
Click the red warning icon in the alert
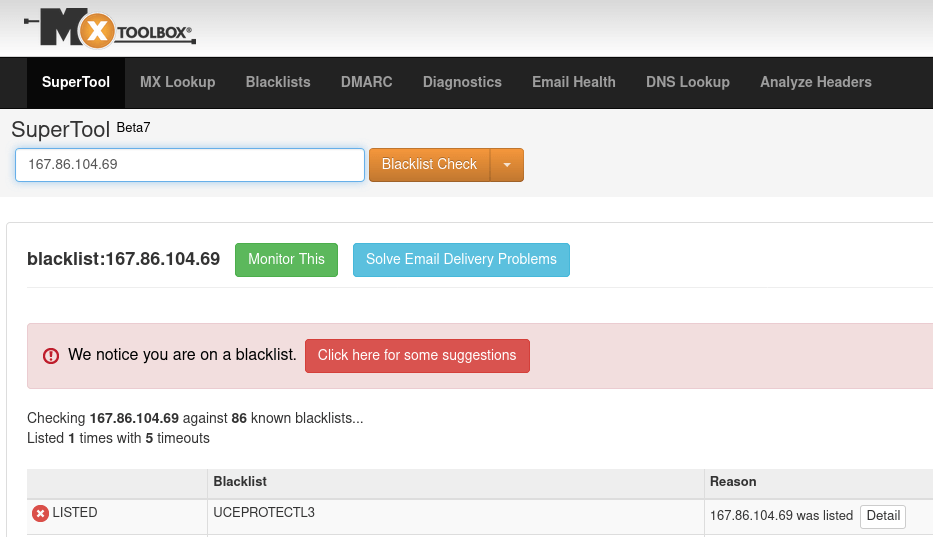tap(51, 356)
